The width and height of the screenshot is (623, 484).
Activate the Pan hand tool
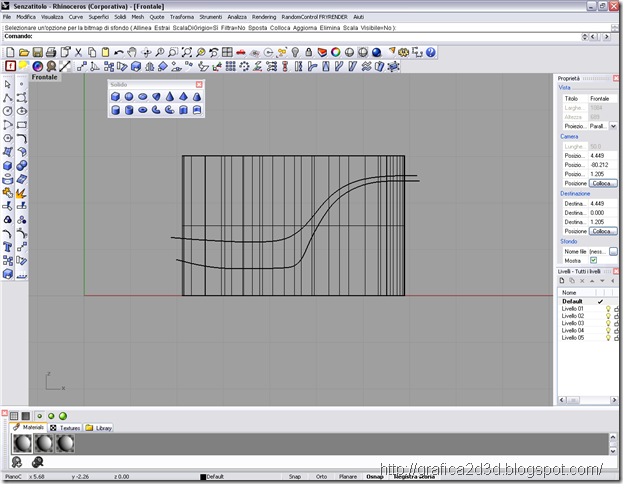click(x=132, y=52)
